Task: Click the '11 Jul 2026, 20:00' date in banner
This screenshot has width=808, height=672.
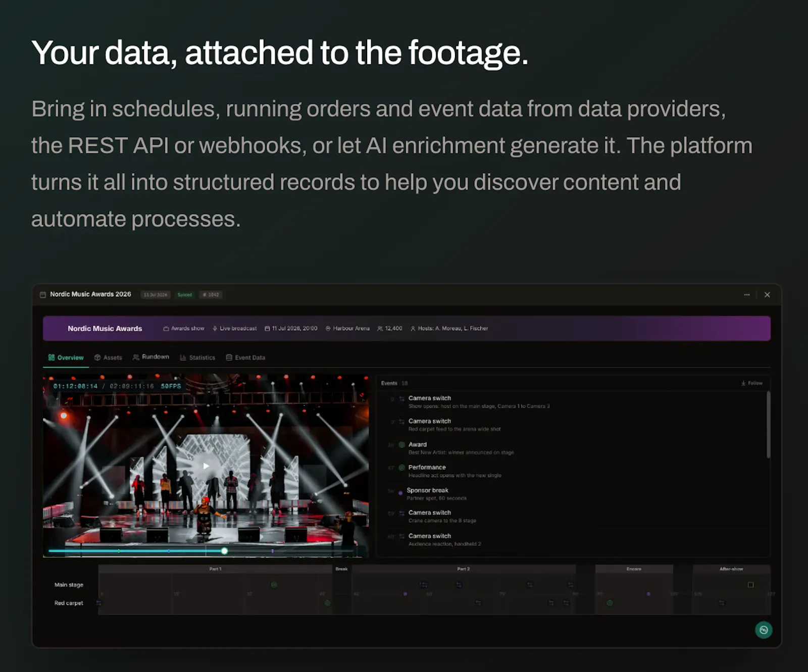Action: click(x=291, y=328)
